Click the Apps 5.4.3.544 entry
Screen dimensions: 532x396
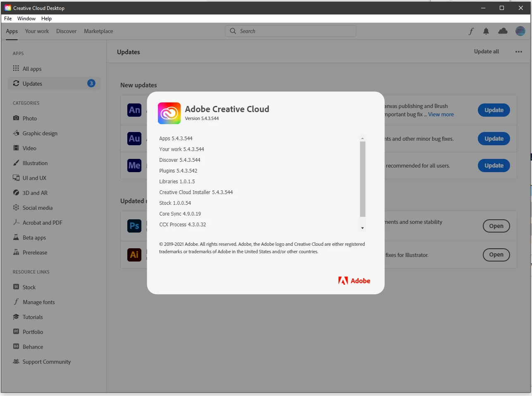pos(176,139)
